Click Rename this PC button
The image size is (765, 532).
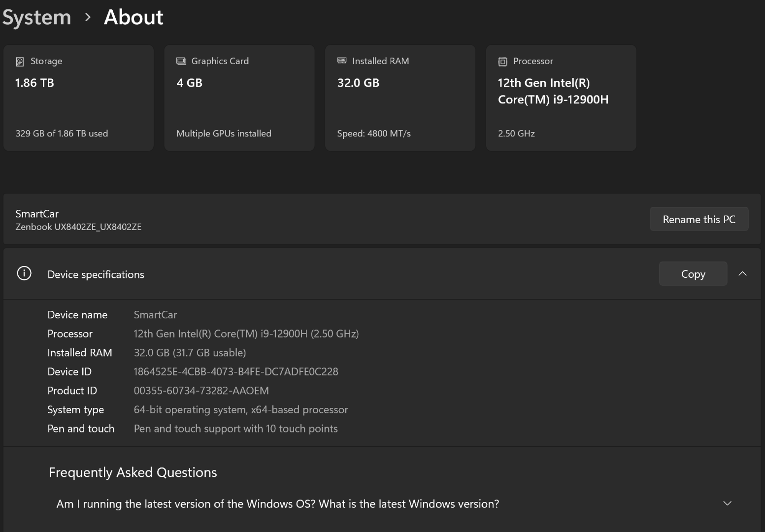click(699, 219)
